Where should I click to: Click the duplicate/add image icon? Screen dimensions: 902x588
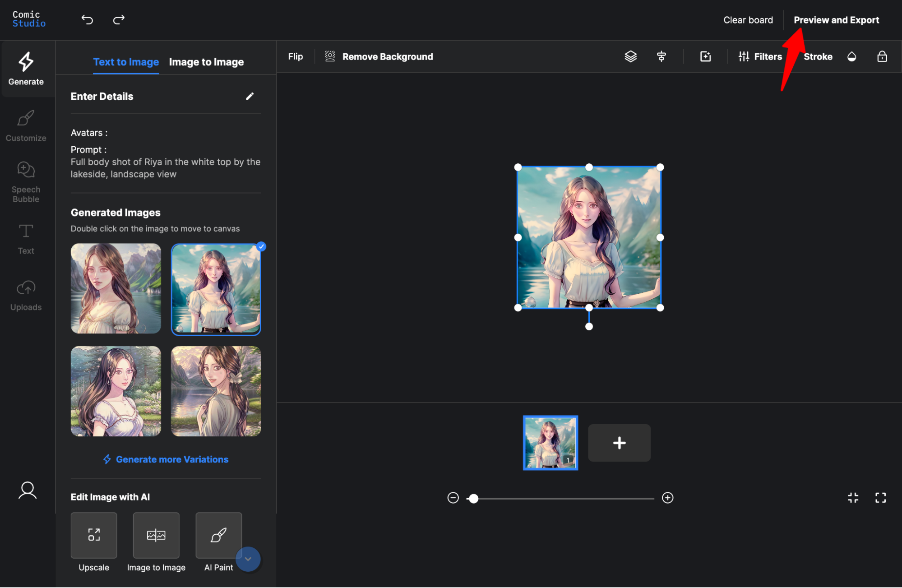(x=705, y=56)
